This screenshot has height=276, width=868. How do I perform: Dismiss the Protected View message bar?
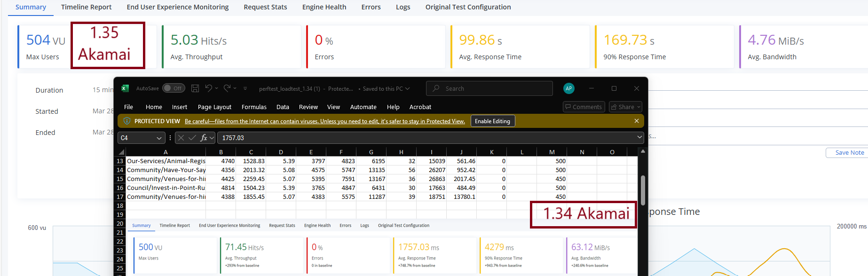(x=637, y=121)
